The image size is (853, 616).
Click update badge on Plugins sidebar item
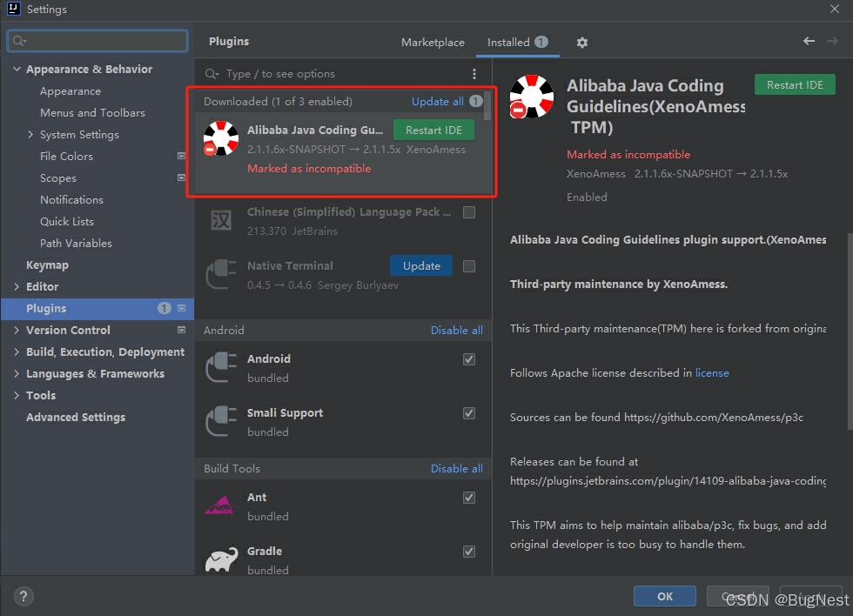coord(164,308)
